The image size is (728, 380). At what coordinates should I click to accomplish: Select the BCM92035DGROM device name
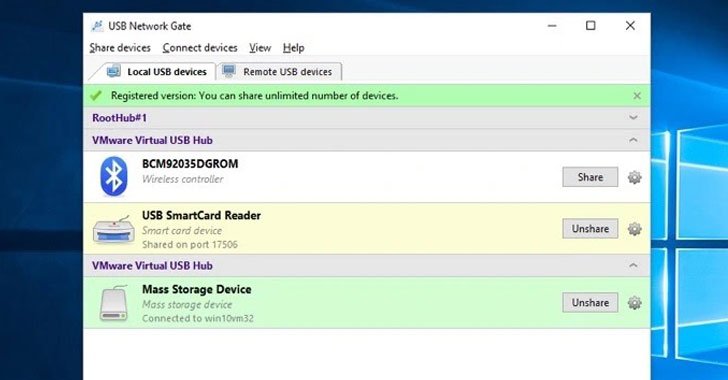(x=190, y=164)
